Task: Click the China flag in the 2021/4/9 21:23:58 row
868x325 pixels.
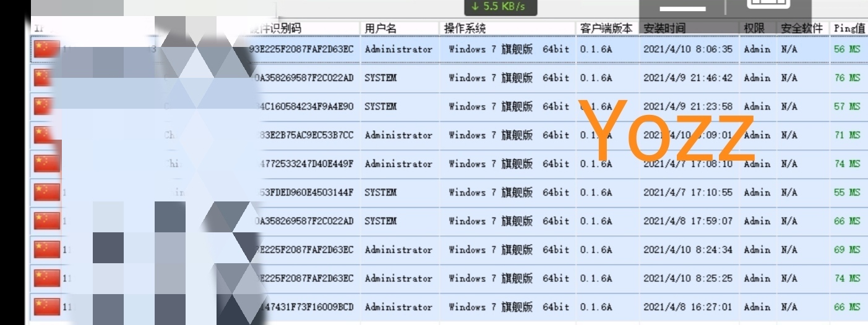Action: [x=47, y=106]
